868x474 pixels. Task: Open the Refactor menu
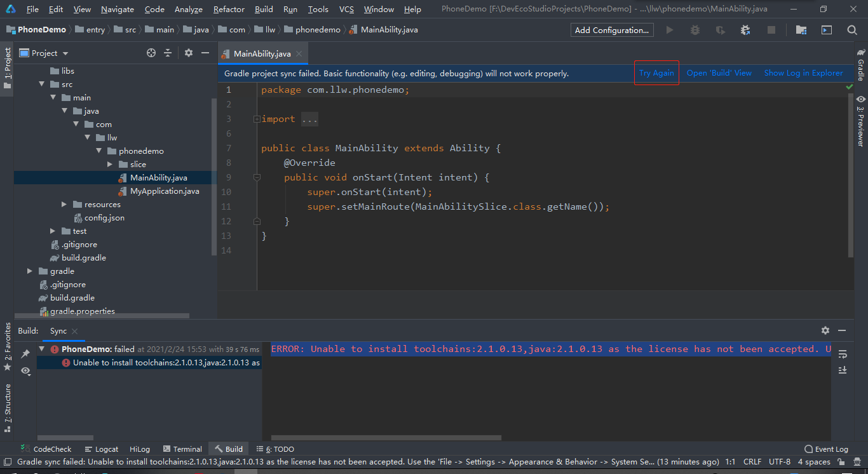pyautogui.click(x=229, y=9)
